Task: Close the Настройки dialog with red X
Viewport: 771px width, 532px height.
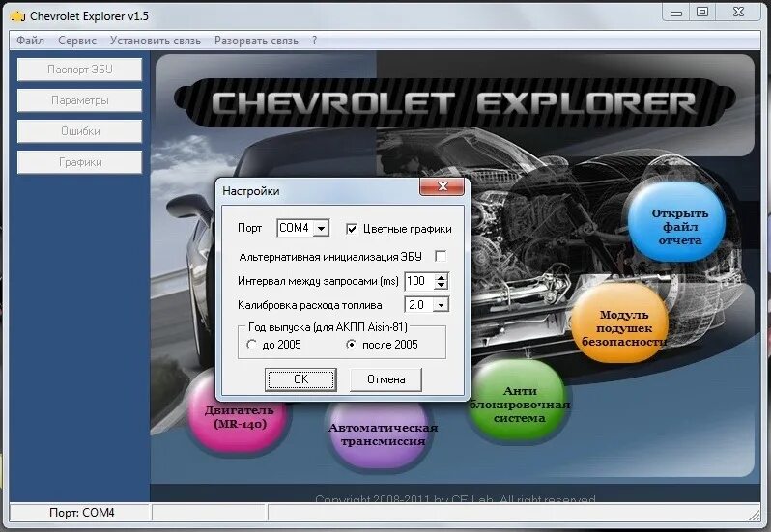Action: point(443,186)
